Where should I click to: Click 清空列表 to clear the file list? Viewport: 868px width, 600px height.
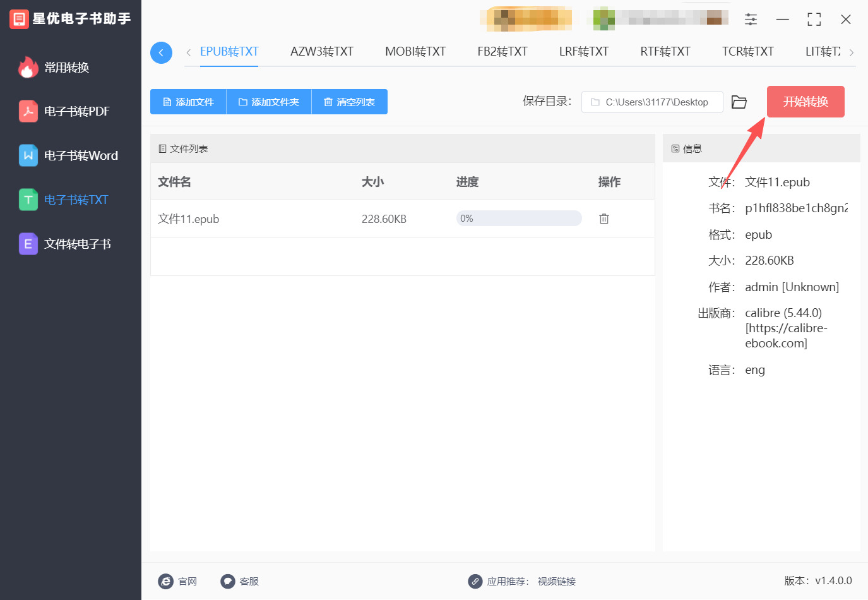349,102
